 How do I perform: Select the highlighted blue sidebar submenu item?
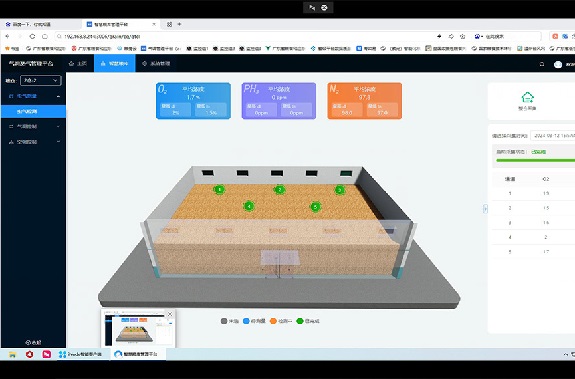(33, 111)
